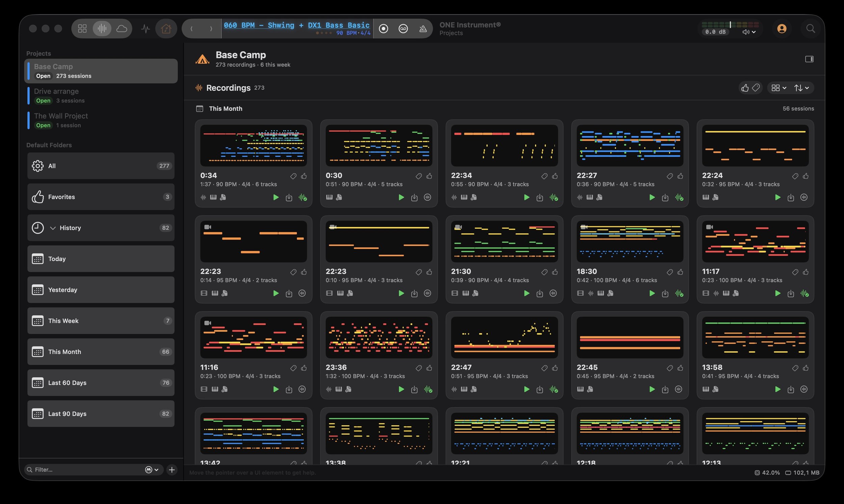Click the plus add button in sidebar
Viewport: 844px width, 504px height.
172,470
